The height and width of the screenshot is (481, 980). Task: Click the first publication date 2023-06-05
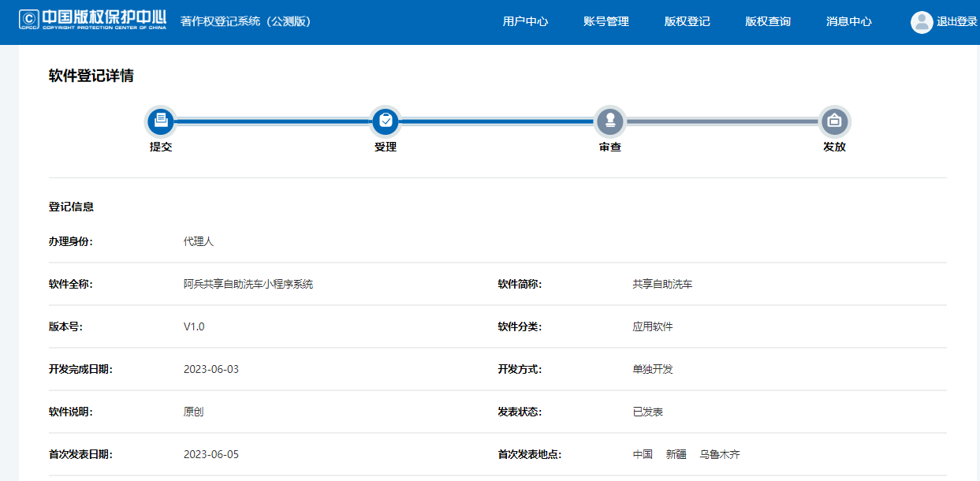click(x=209, y=454)
